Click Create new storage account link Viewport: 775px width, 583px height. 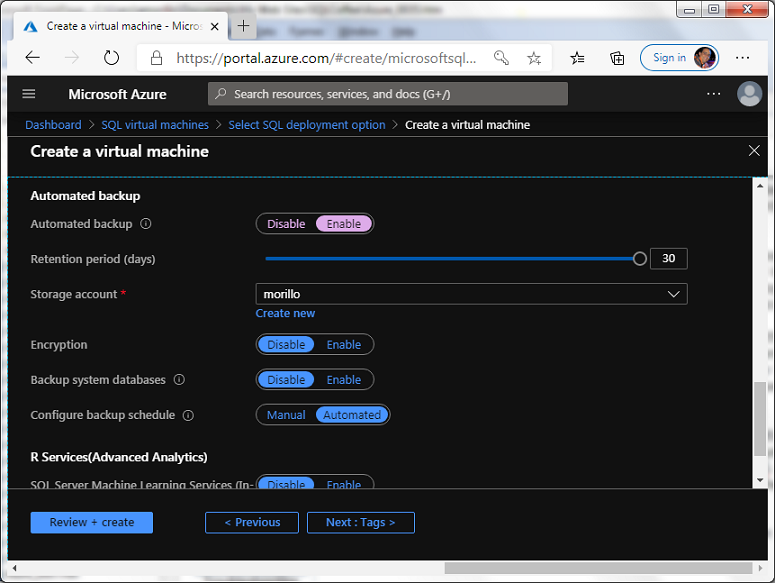(x=285, y=313)
